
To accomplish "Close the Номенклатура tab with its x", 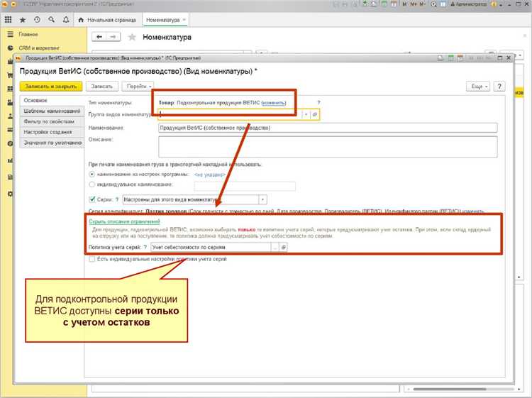I will pos(184,20).
